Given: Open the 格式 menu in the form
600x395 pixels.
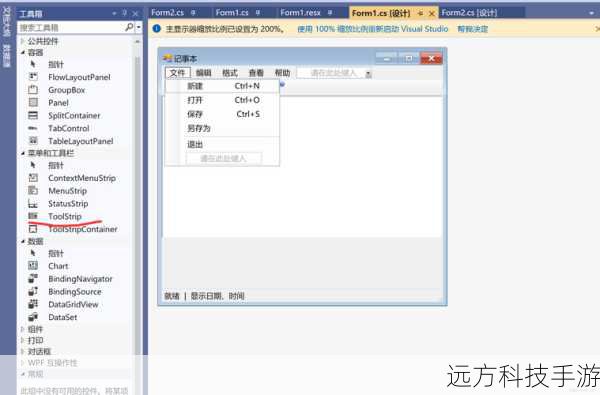Looking at the screenshot, I should point(230,73).
